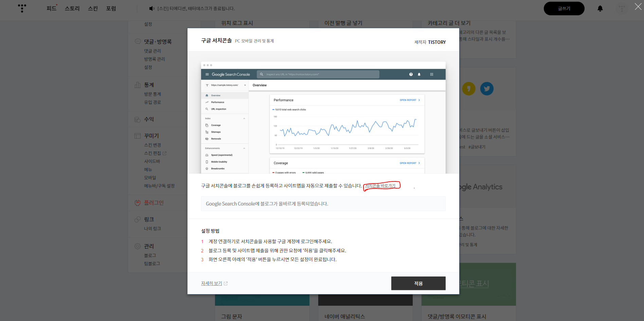The width and height of the screenshot is (644, 321).
Task: Close the overlay with the X icon
Action: click(x=638, y=6)
